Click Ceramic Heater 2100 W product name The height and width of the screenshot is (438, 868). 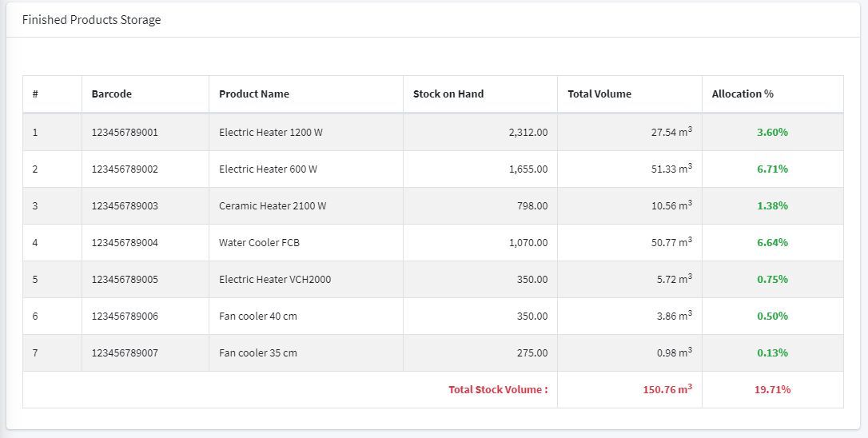point(273,206)
